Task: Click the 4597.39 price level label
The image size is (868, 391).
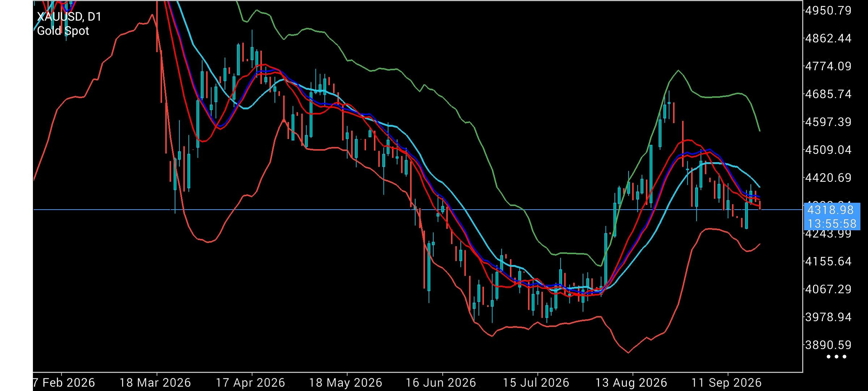Action: (828, 122)
